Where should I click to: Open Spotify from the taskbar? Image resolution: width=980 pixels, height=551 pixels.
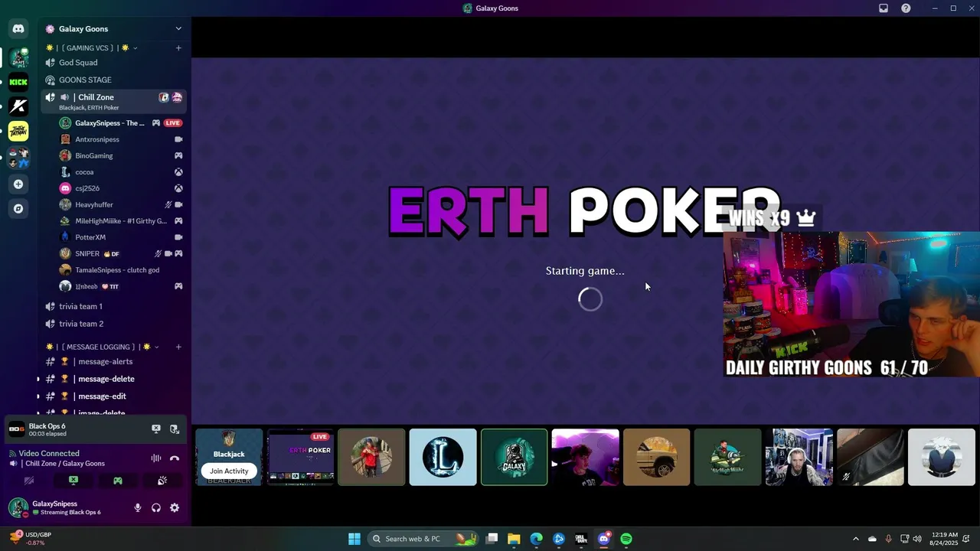[x=626, y=539]
